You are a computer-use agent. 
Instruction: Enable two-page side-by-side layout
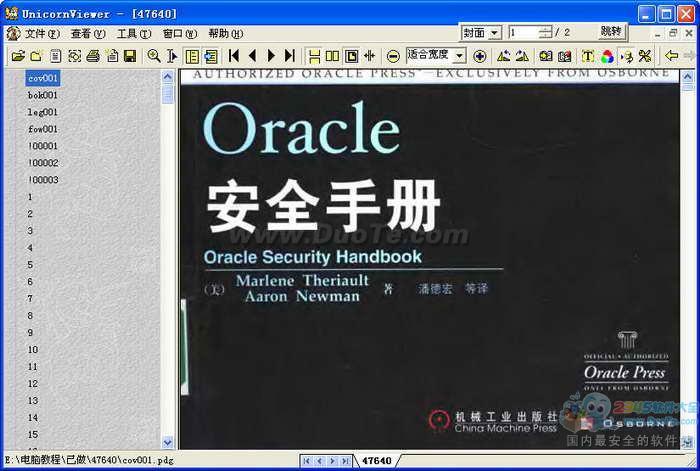[x=333, y=56]
